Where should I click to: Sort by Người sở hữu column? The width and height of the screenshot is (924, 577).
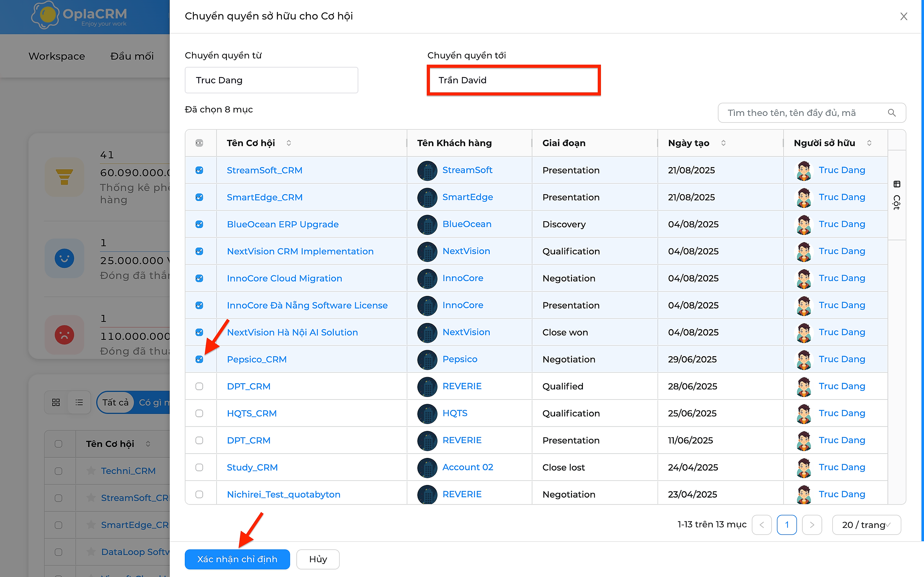click(x=869, y=143)
